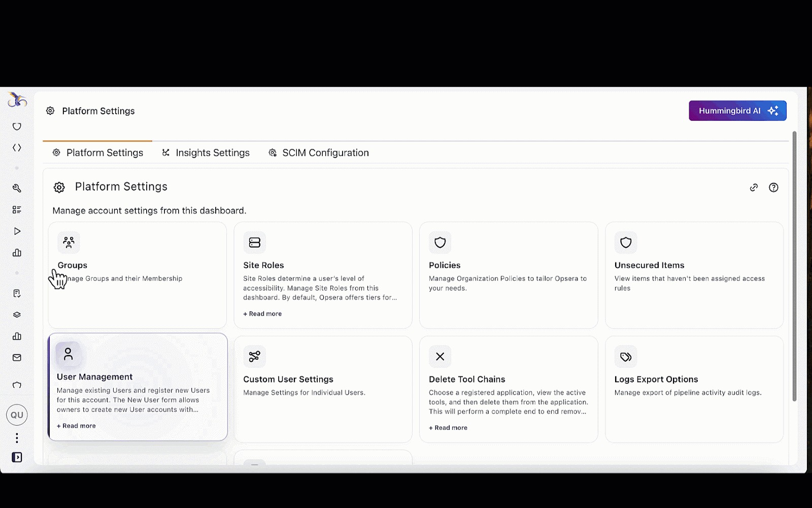This screenshot has width=812, height=508.
Task: Click the play triangle icon in sidebar
Action: (x=17, y=231)
